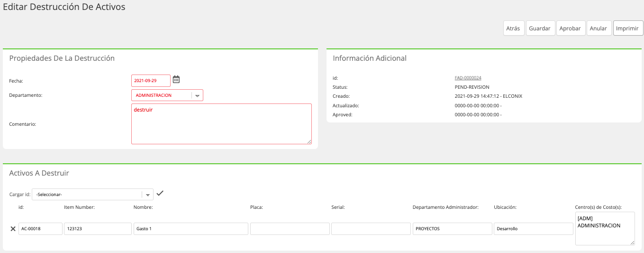Image resolution: width=644 pixels, height=253 pixels.
Task: Select the Item Number field 123123
Action: pos(98,229)
